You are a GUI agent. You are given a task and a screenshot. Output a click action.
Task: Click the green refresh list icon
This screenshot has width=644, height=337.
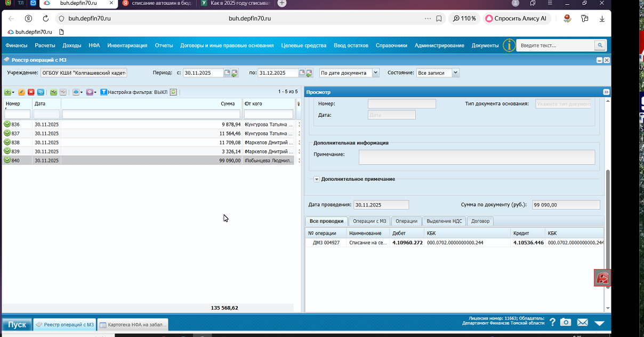pos(173,92)
